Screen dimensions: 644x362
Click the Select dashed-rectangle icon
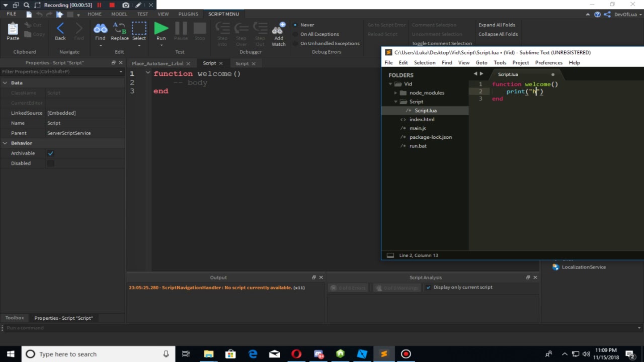click(139, 28)
